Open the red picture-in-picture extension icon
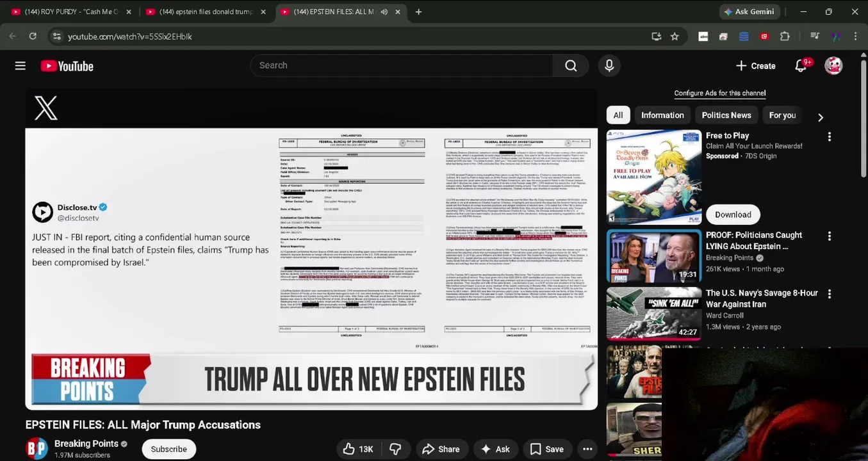 [x=764, y=36]
